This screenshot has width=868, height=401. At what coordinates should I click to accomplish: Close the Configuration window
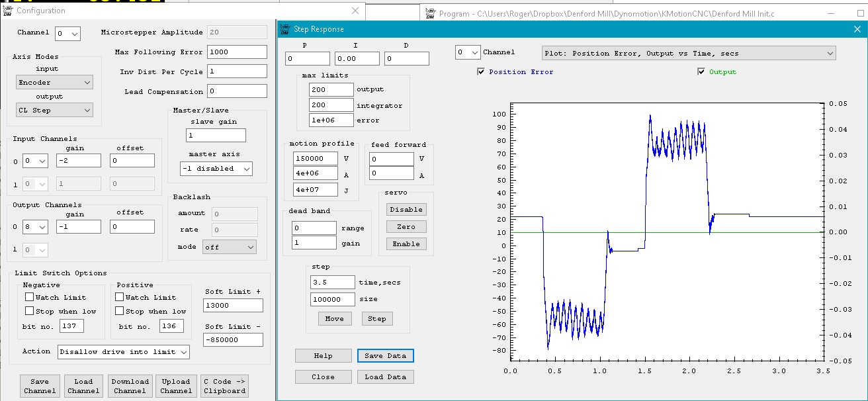coord(355,11)
